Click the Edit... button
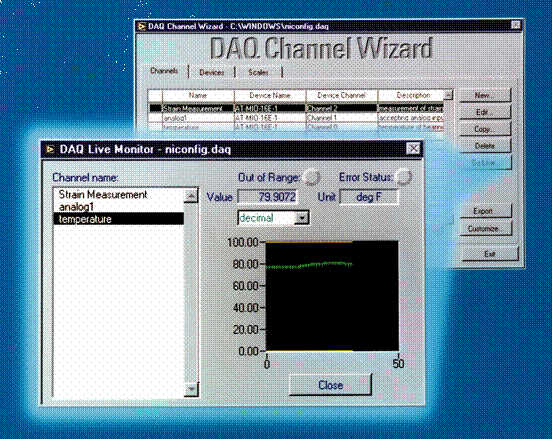 click(485, 112)
